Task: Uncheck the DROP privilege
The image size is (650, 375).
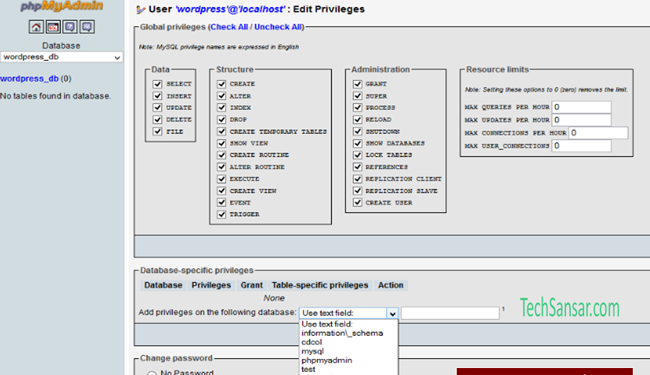Action: (222, 119)
